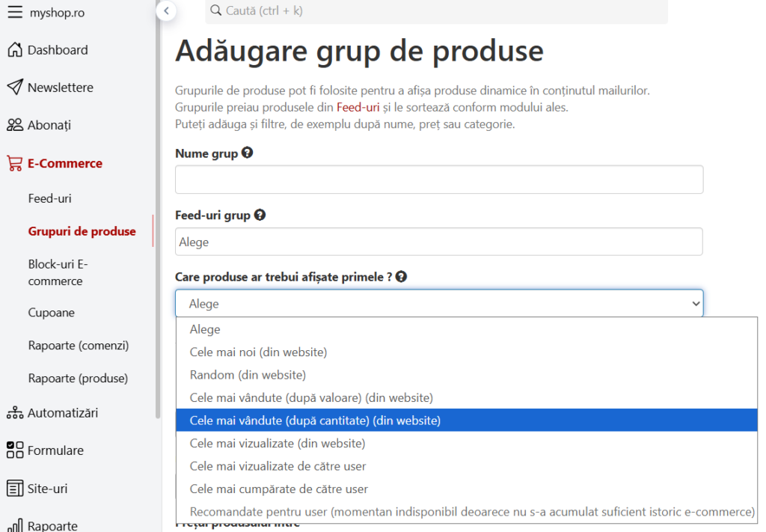Click the Formulare forms icon
The width and height of the screenshot is (766, 532).
coord(13,450)
